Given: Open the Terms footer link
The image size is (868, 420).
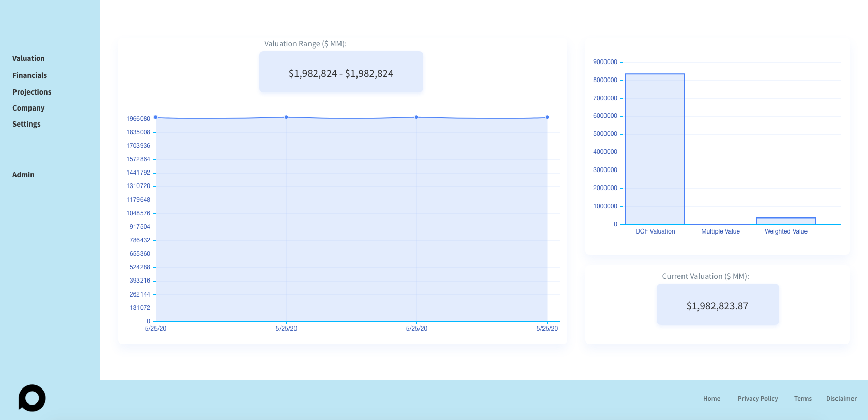Looking at the screenshot, I should coord(802,399).
